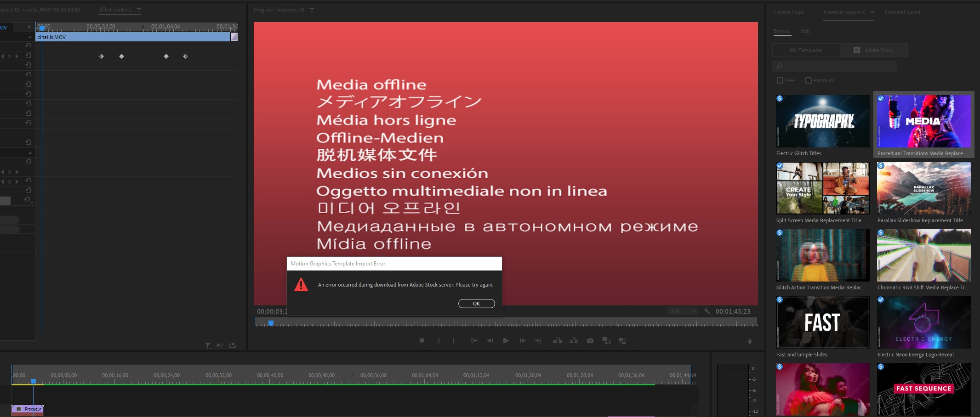Click the check badge on Electric Neon Energy thumbnail

click(x=881, y=299)
